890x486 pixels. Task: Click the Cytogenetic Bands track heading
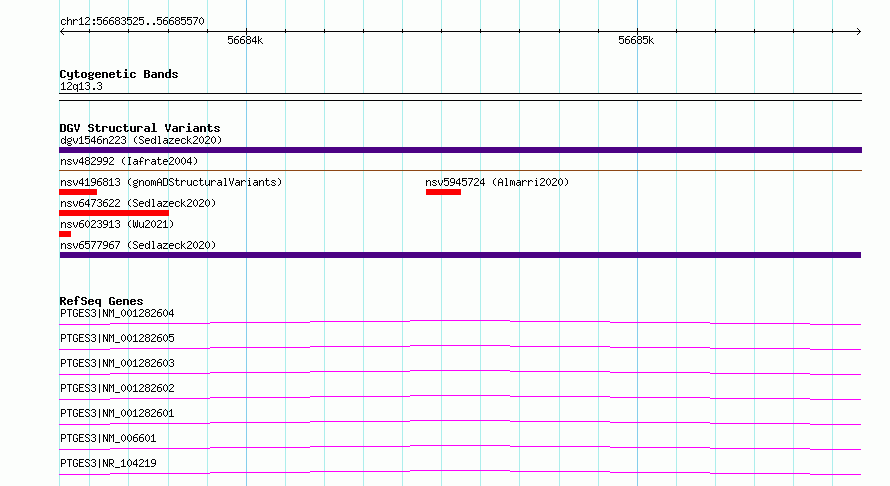point(119,74)
